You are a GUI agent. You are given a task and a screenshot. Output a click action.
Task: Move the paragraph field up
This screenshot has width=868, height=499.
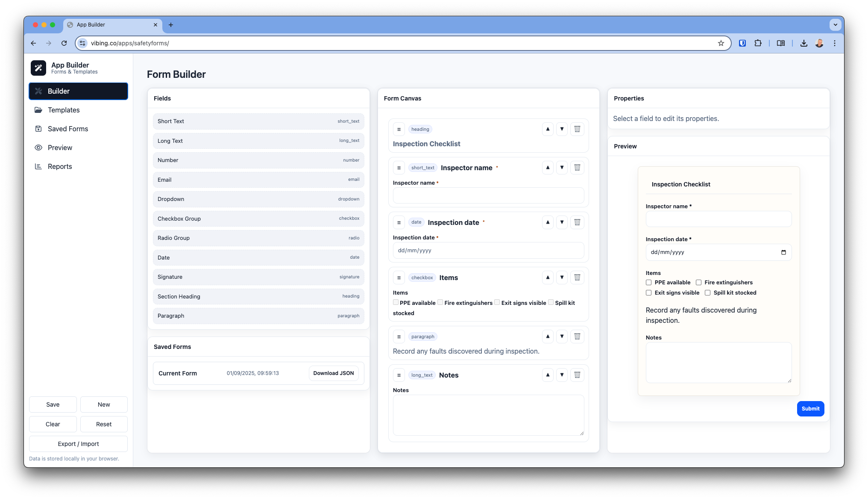pyautogui.click(x=548, y=337)
